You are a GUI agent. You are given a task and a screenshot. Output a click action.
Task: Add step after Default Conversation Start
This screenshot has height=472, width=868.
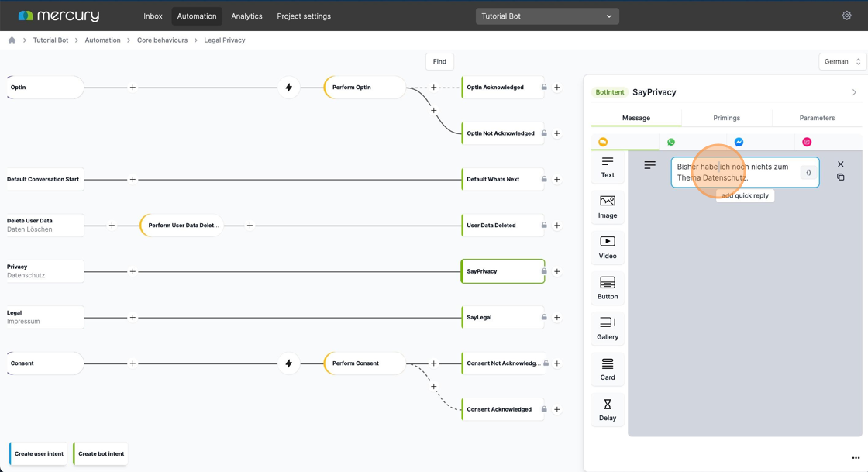point(133,179)
